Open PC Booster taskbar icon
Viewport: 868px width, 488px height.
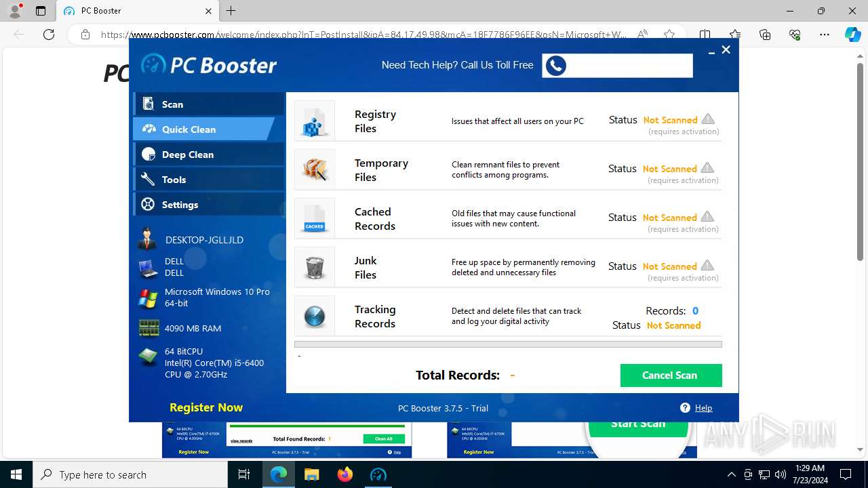click(378, 474)
